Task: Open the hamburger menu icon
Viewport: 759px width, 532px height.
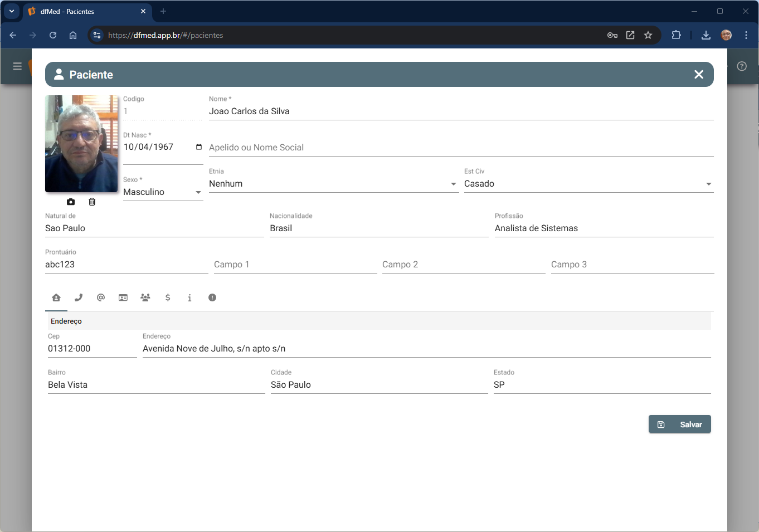Action: coord(17,66)
